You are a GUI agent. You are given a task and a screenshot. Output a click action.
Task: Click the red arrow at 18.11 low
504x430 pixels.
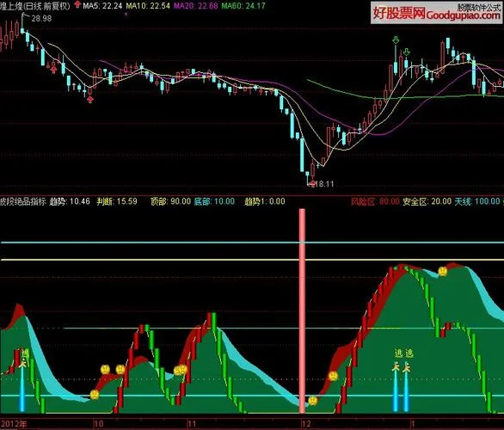click(x=312, y=184)
